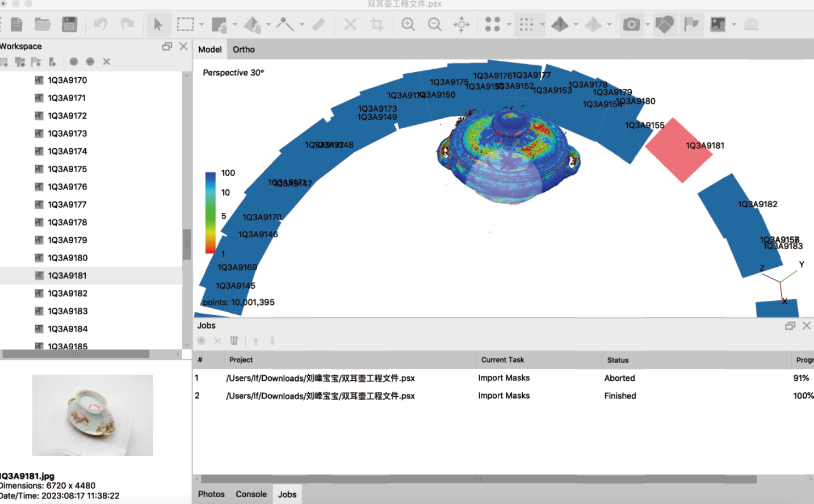Reset the view with the crosshair arrows icon
The width and height of the screenshot is (814, 504).
pos(461,24)
